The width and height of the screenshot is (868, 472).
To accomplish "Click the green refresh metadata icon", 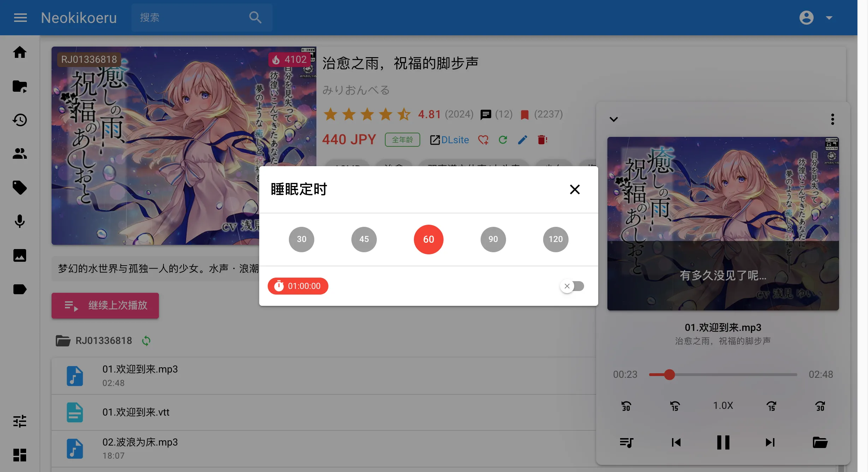I will point(503,140).
